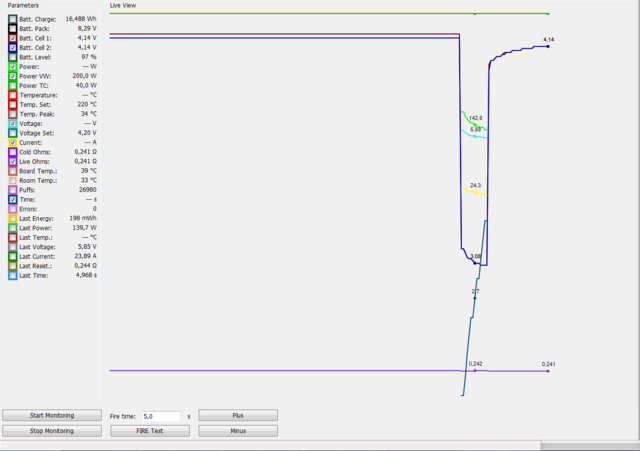Image resolution: width=640 pixels, height=451 pixels.
Task: Disable Live Ohms plotting
Action: pos(11,161)
